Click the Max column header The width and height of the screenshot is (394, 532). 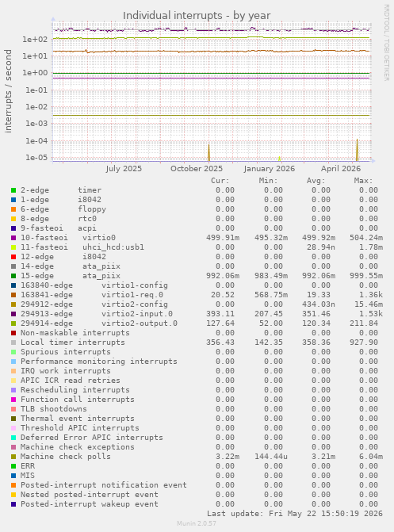pyautogui.click(x=363, y=181)
